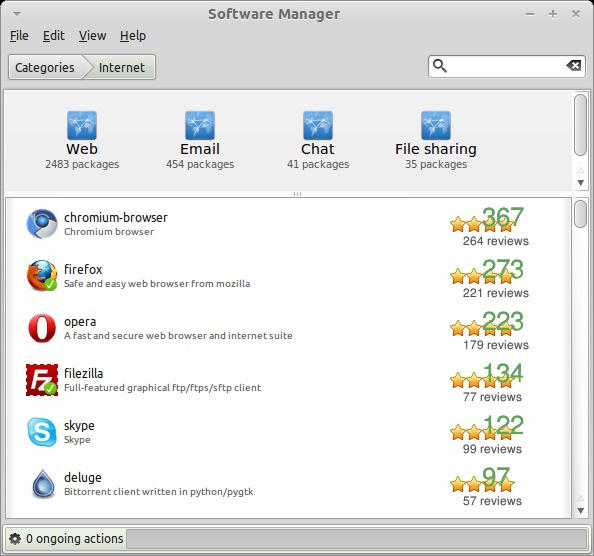594x556 pixels.
Task: Select the deluge app icon
Action: [43, 484]
